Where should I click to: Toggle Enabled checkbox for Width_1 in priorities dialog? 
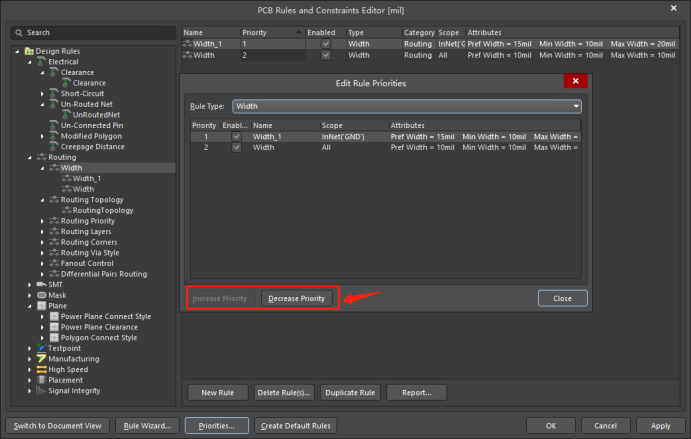(x=236, y=136)
